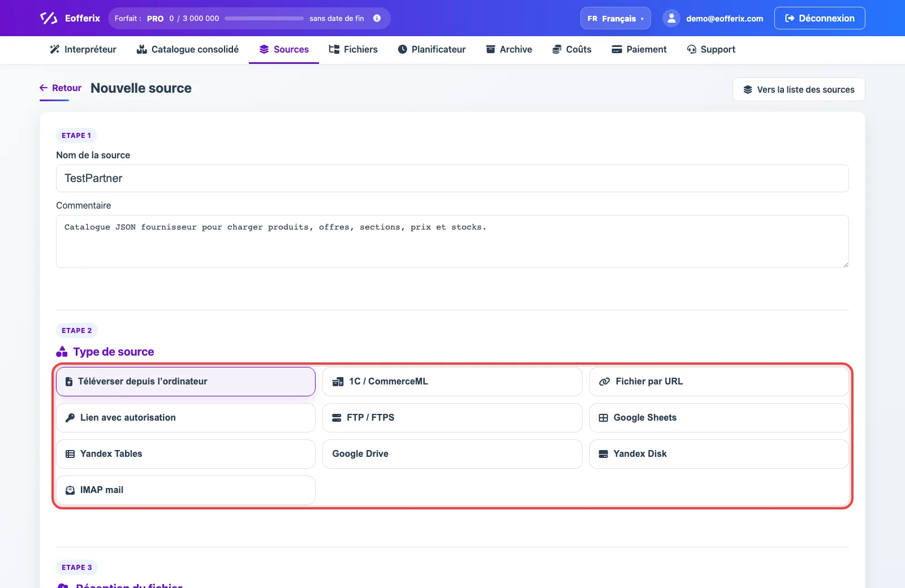Click demo@eofferix.com account link
Viewport: 905px width, 588px height.
(725, 18)
